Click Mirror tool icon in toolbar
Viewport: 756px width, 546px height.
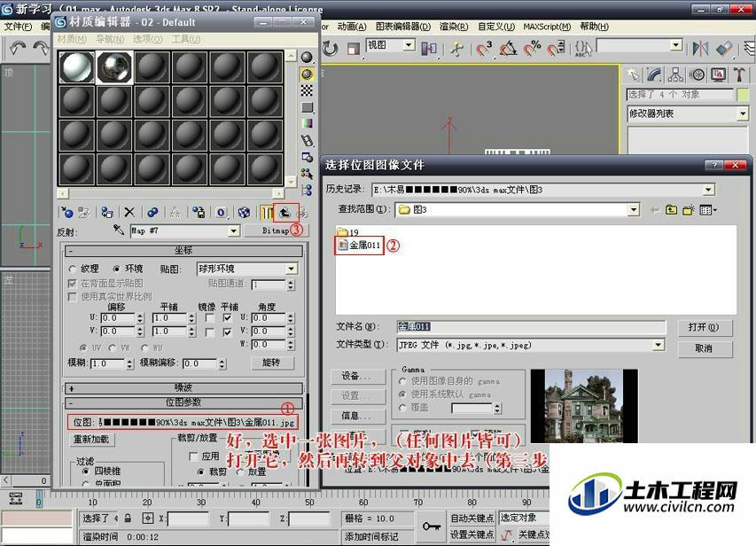point(700,48)
